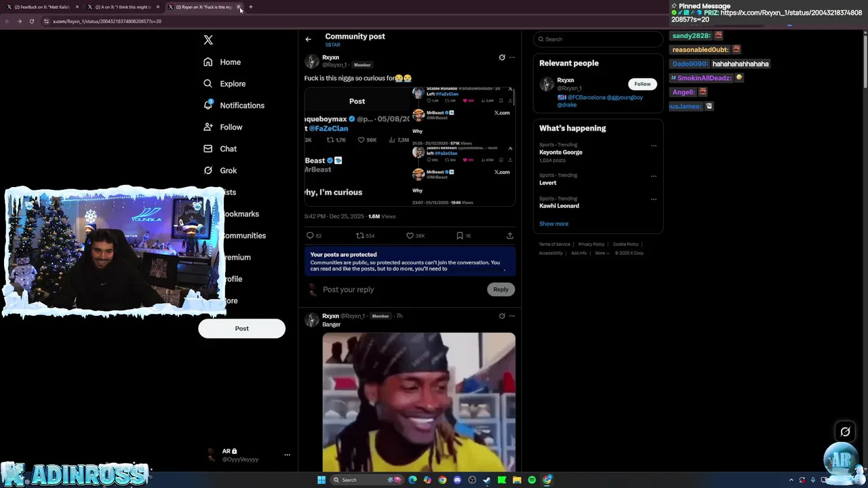Screen dimensions: 868x488
Task: Open the Levert trending topic
Action: pos(548,183)
